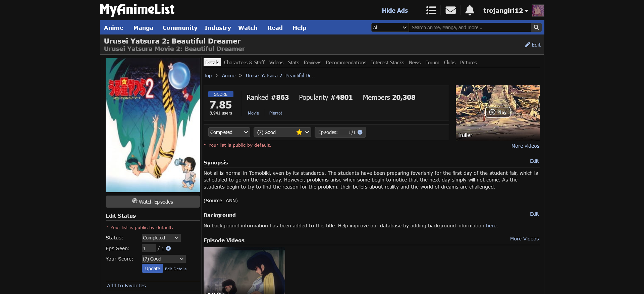644x294 pixels.
Task: Open the anime list menu icon
Action: pos(431,10)
